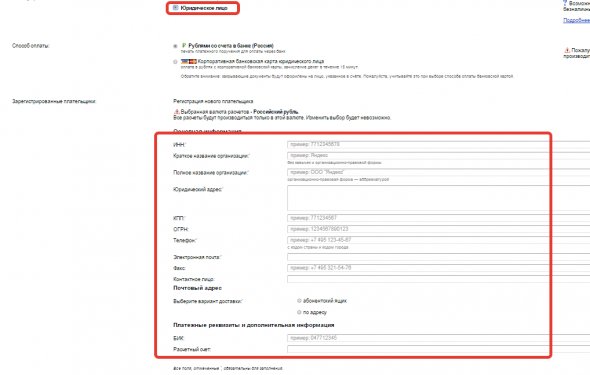
Task: Focus the ИНН input field
Action: click(438, 144)
